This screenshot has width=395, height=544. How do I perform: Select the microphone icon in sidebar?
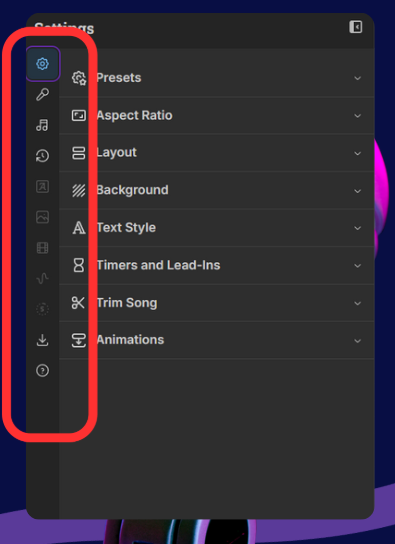click(43, 94)
